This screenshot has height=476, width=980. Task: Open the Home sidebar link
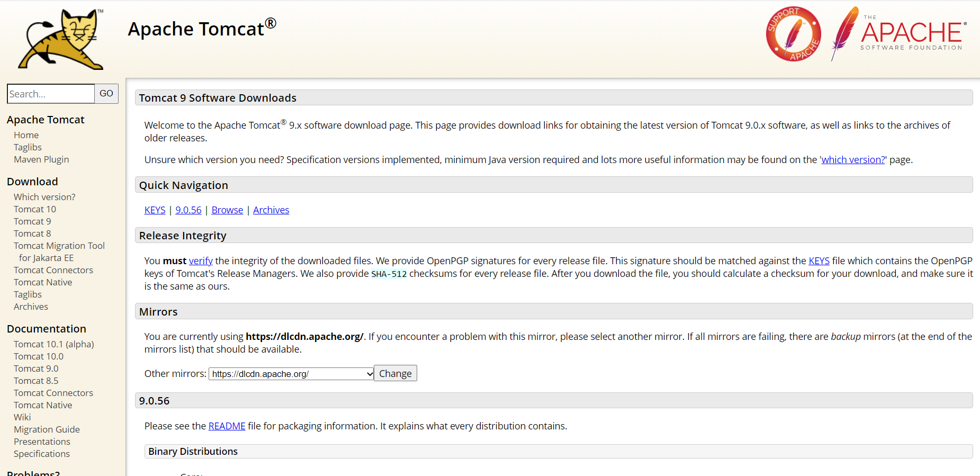point(26,135)
